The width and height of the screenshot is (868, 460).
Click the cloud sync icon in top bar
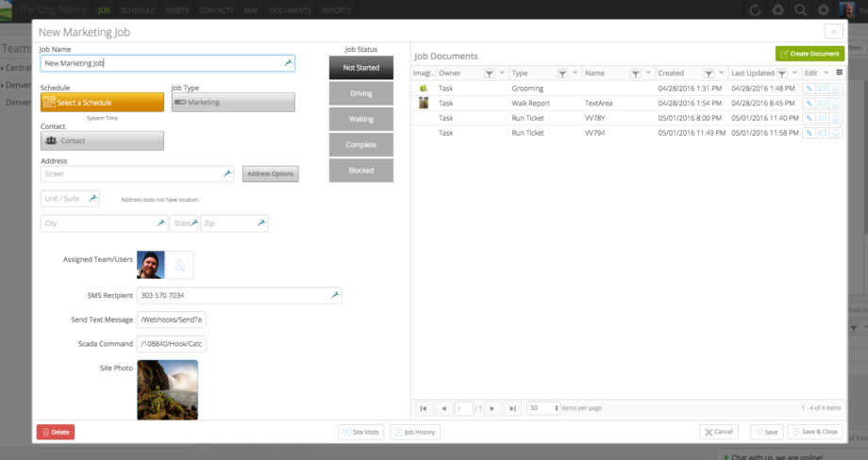777,10
